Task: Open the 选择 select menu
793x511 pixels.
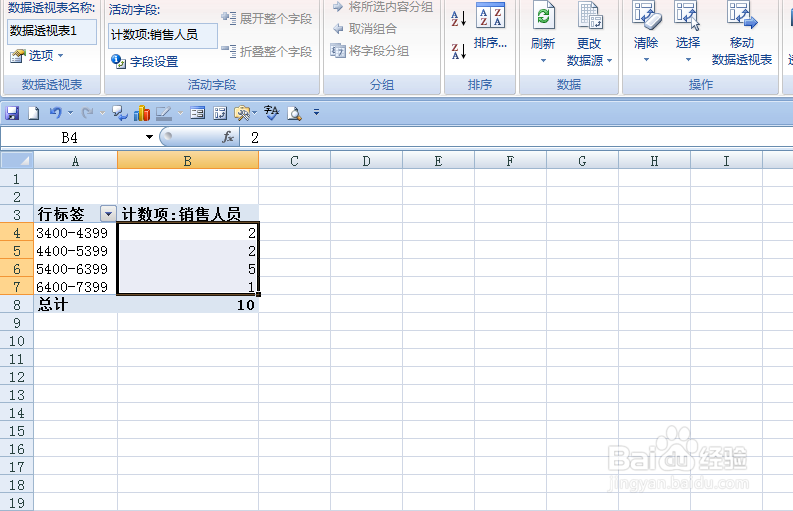Action: coord(688,32)
